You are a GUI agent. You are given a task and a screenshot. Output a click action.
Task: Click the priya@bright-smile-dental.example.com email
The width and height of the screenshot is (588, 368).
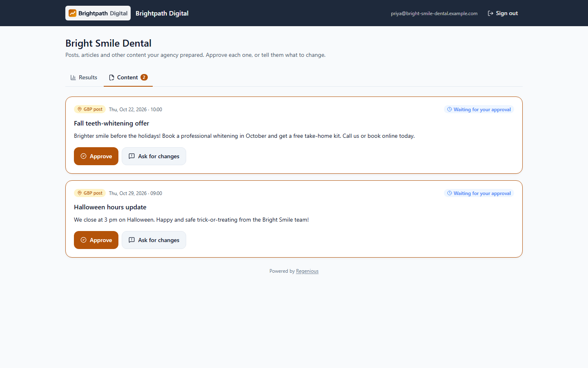tap(434, 13)
